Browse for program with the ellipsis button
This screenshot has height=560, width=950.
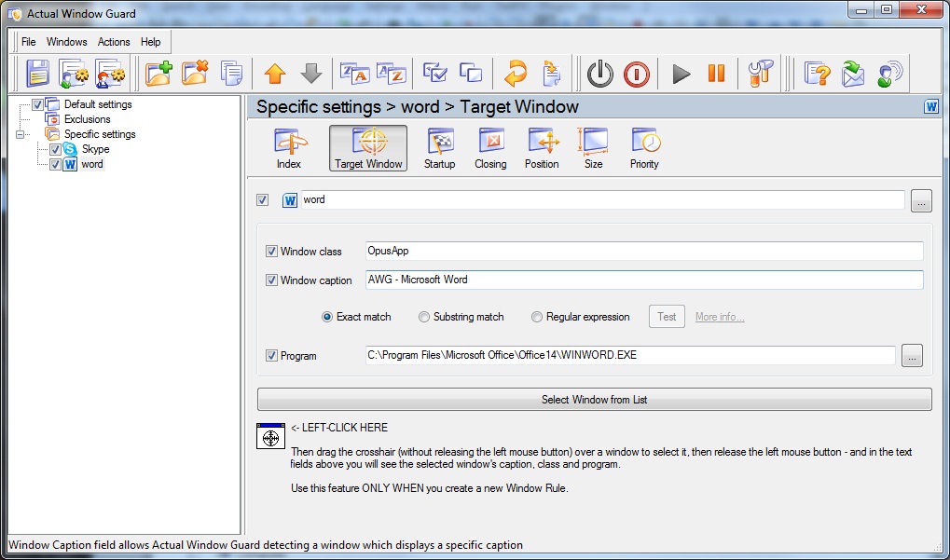912,356
